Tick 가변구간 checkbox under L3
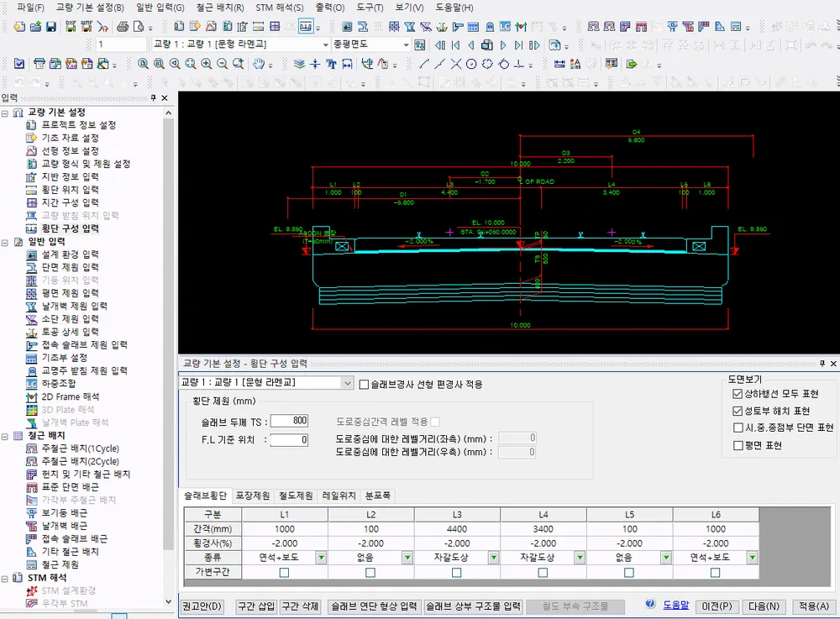The width and height of the screenshot is (840, 619). click(456, 573)
